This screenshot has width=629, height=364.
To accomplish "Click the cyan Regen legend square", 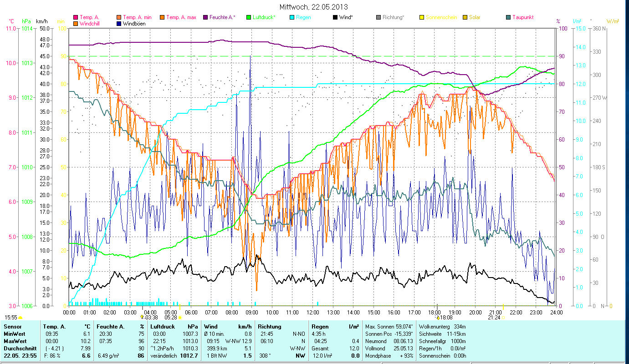I will click(x=292, y=18).
